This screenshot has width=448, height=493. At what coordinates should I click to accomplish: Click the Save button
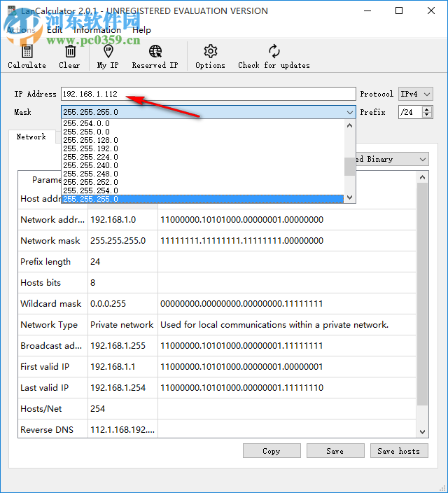(x=335, y=451)
